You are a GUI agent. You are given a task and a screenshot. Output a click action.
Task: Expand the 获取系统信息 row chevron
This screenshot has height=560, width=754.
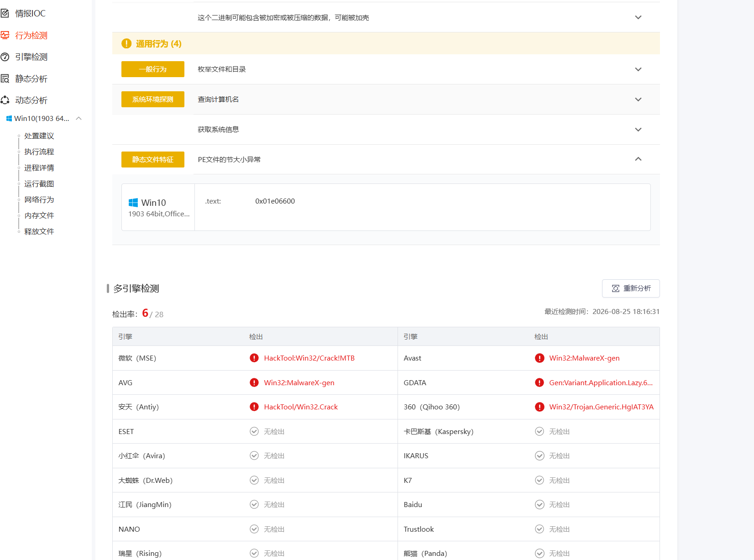pyautogui.click(x=638, y=130)
